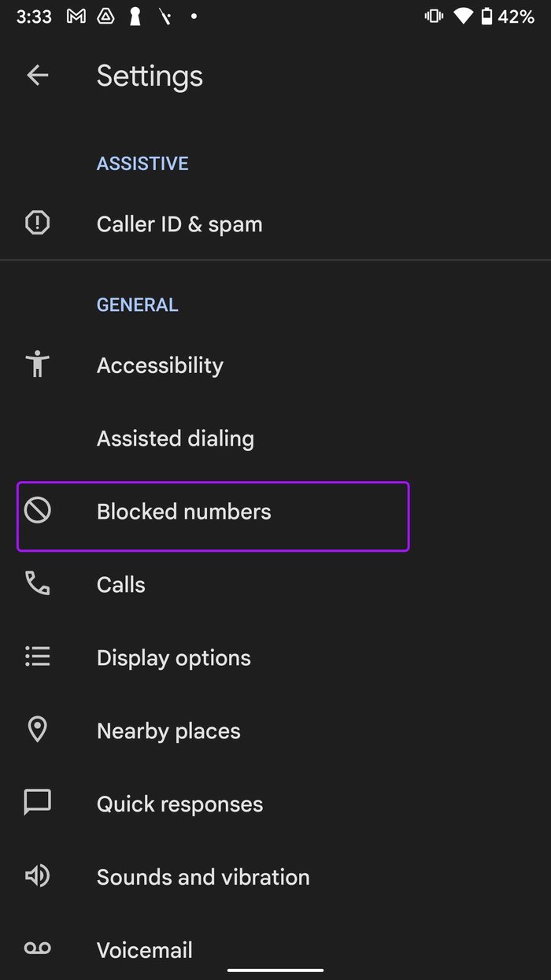The width and height of the screenshot is (551, 980).
Task: Select the Display options list icon
Action: click(x=37, y=657)
